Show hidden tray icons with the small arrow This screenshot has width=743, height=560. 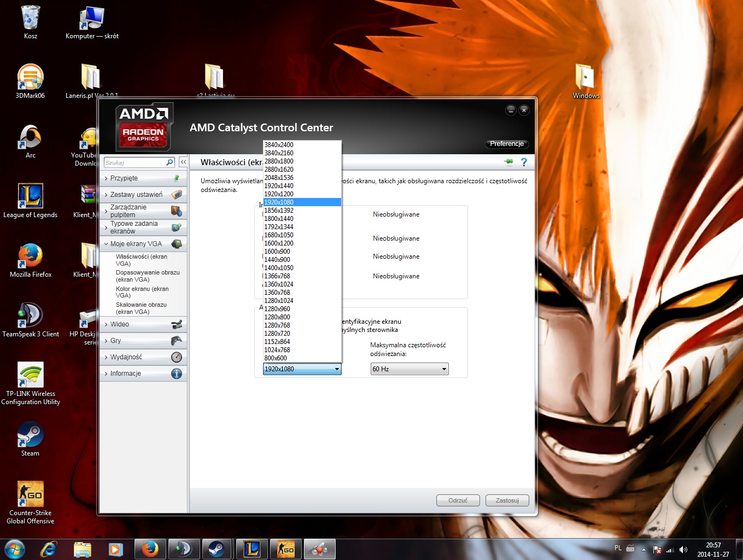pos(643,550)
